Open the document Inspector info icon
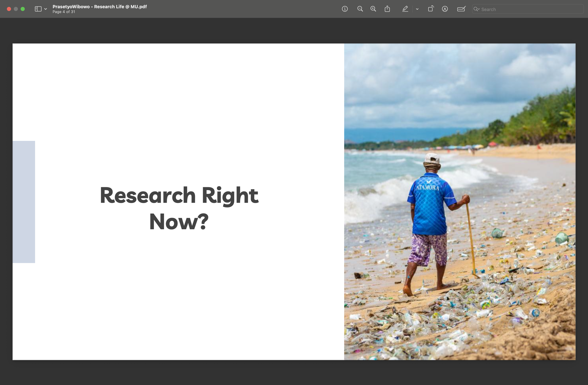 (x=345, y=9)
